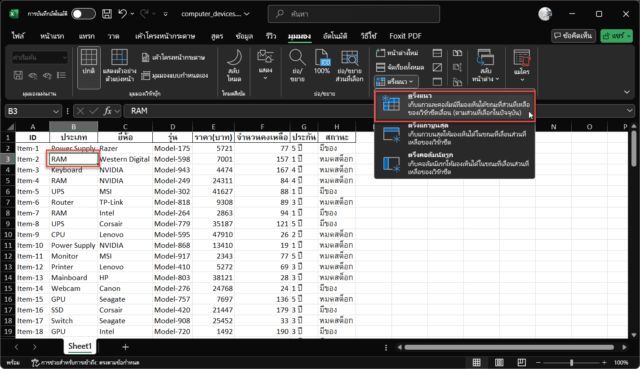Click Synchronous Scrolling icon
640x369 pixels.
pos(457,67)
